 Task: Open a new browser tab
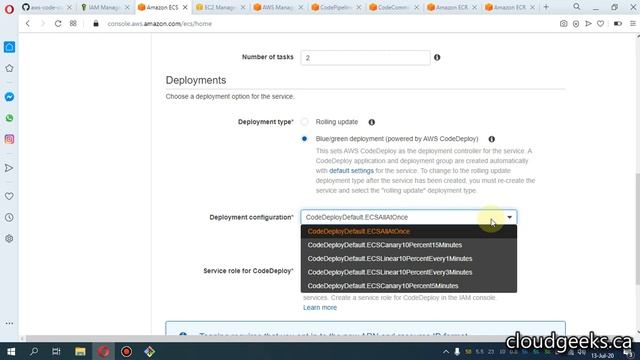(x=546, y=7)
